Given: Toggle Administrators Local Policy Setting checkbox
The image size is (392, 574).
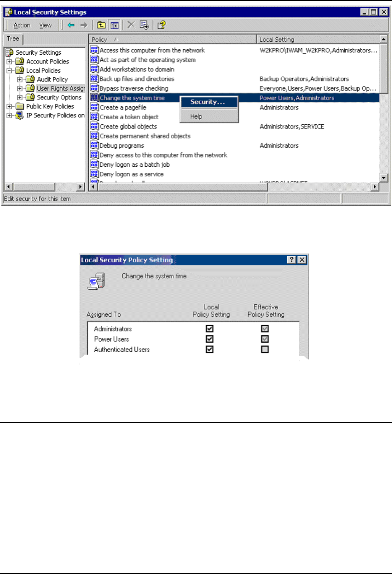Looking at the screenshot, I should pos(209,328).
